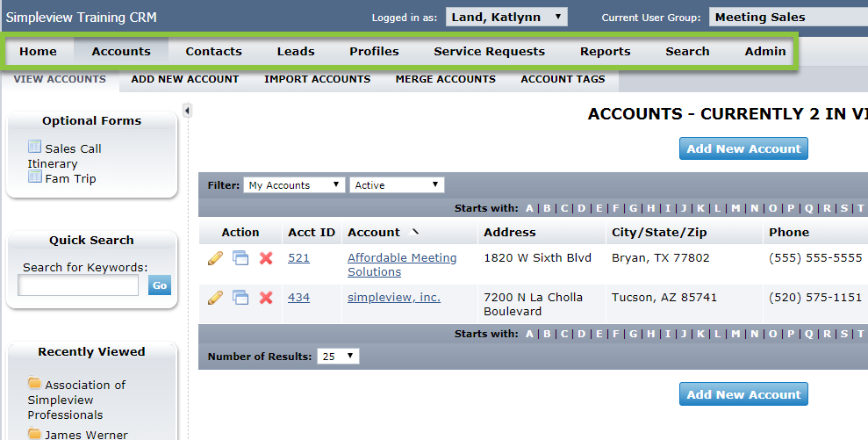Screen dimensions: 868x440
Task: Open the Search menu
Action: pos(687,52)
